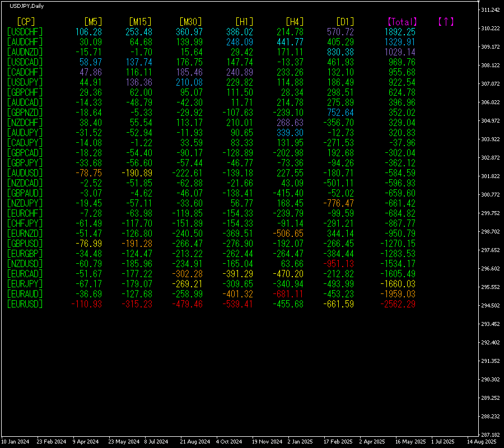The image size is (504, 448).
Task: Click the AUDNZD D1 value 830.38
Action: point(340,52)
